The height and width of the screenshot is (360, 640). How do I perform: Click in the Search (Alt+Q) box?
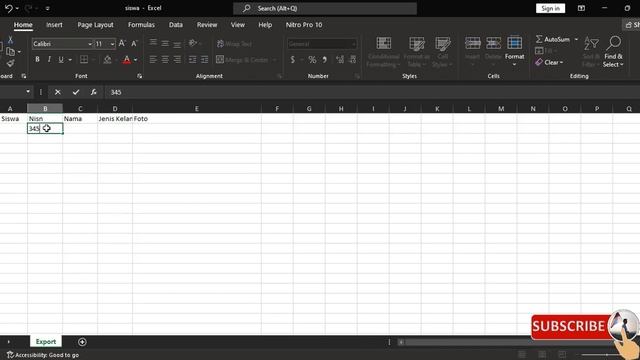(325, 8)
